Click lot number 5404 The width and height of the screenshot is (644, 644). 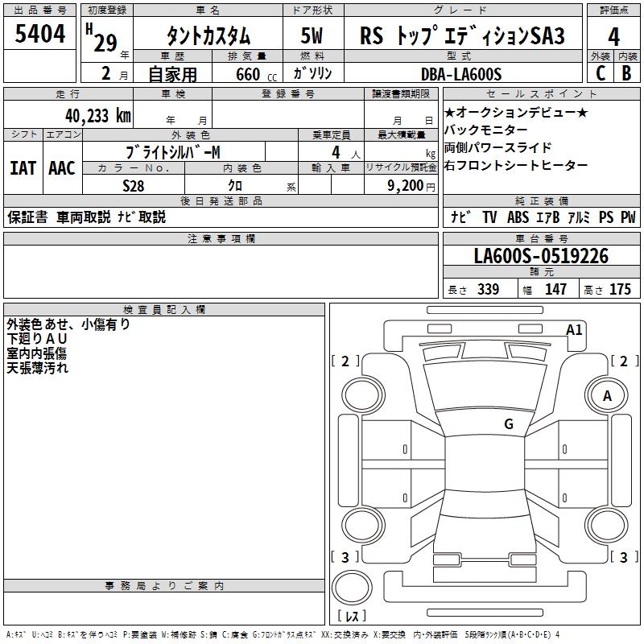[39, 34]
